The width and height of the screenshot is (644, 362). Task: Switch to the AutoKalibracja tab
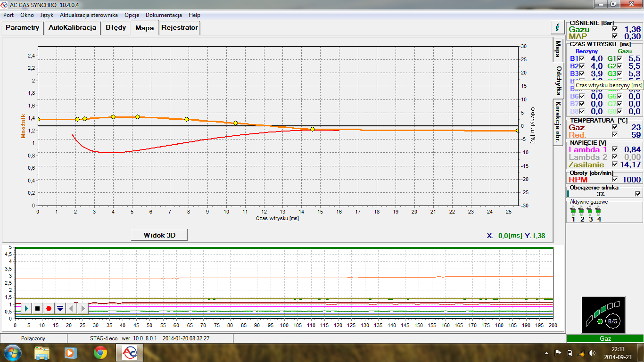73,27
